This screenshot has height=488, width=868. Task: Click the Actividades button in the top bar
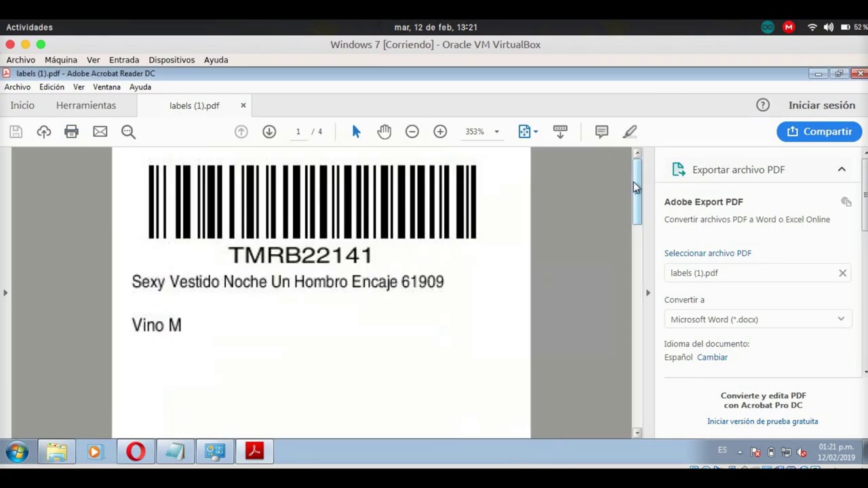(29, 27)
